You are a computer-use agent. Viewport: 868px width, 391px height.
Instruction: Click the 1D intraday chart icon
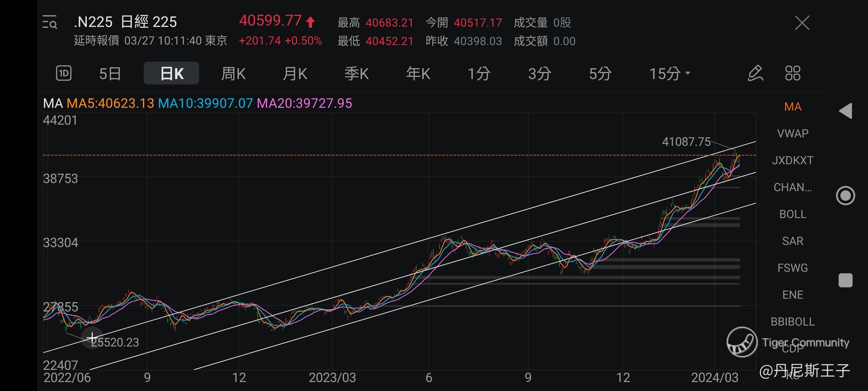point(63,73)
